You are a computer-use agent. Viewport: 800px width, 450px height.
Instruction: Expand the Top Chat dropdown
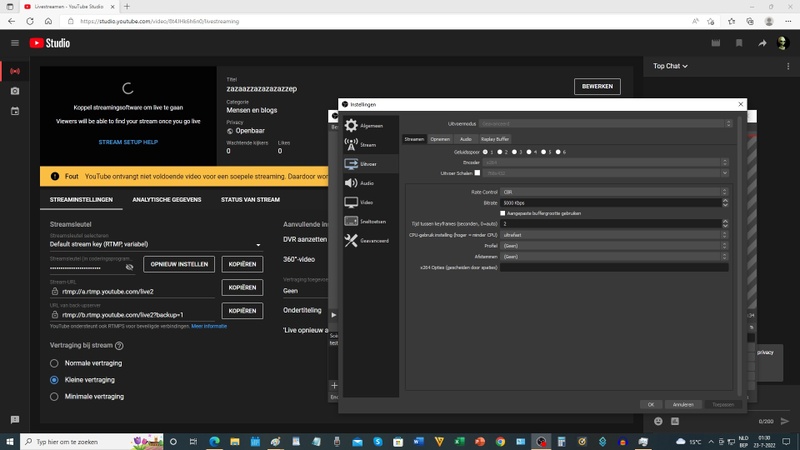[x=671, y=66]
